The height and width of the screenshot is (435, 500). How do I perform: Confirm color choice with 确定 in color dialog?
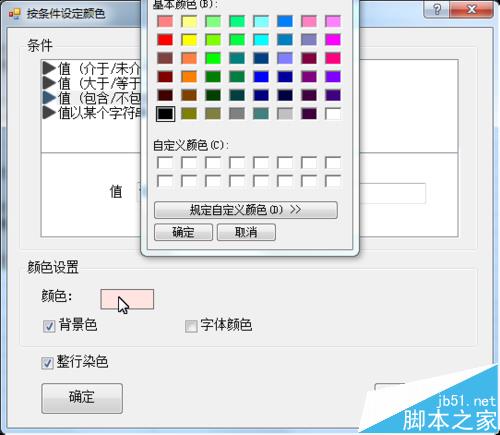tap(183, 232)
